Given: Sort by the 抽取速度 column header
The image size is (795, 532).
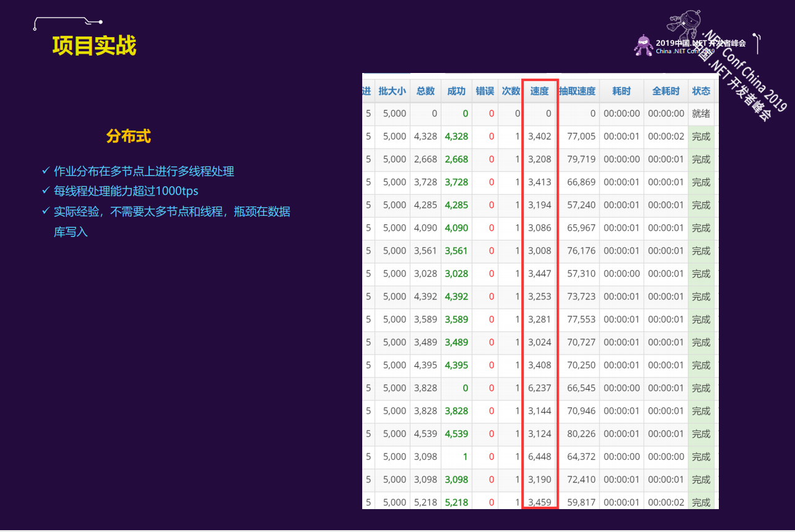Looking at the screenshot, I should pos(577,91).
